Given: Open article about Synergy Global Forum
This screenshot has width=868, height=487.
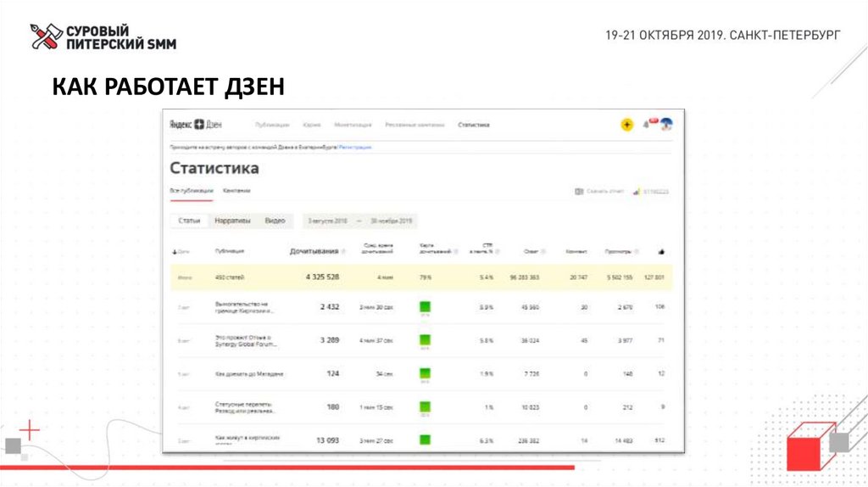Looking at the screenshot, I should pos(246,341).
